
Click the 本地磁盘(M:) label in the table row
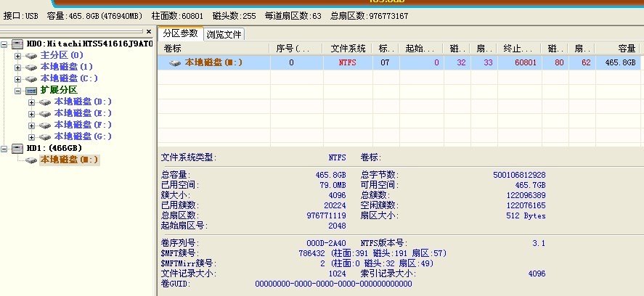pos(213,63)
